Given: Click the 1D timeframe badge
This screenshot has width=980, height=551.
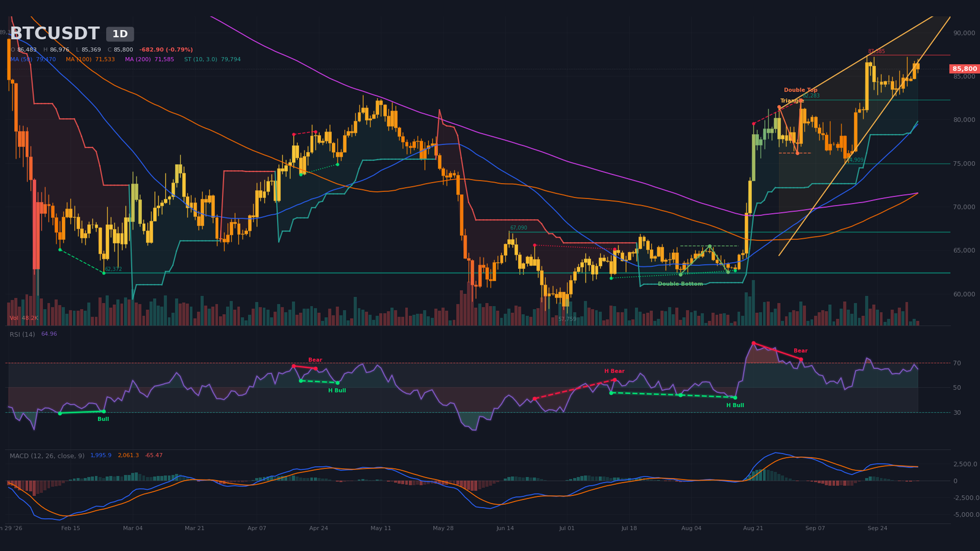Looking at the screenshot, I should [120, 34].
